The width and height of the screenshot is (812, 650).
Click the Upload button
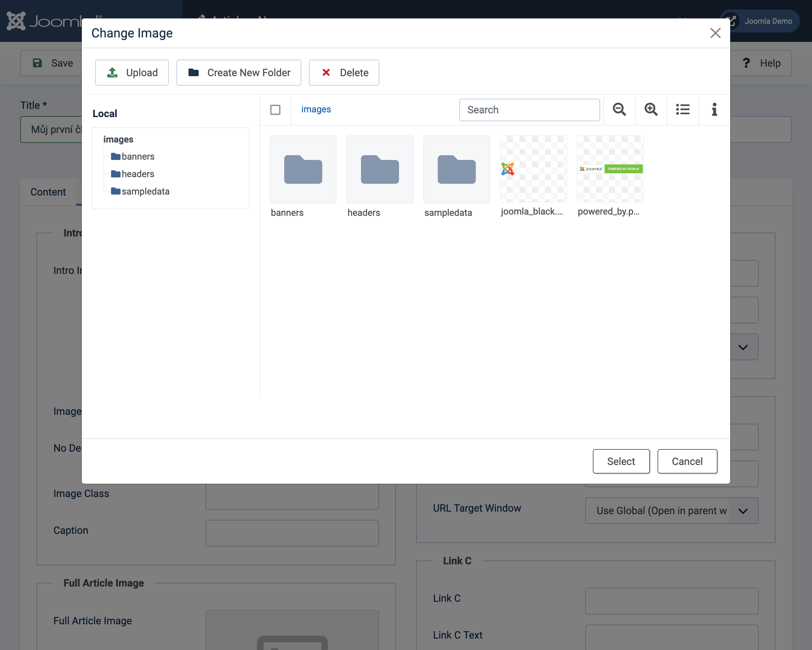click(x=132, y=73)
